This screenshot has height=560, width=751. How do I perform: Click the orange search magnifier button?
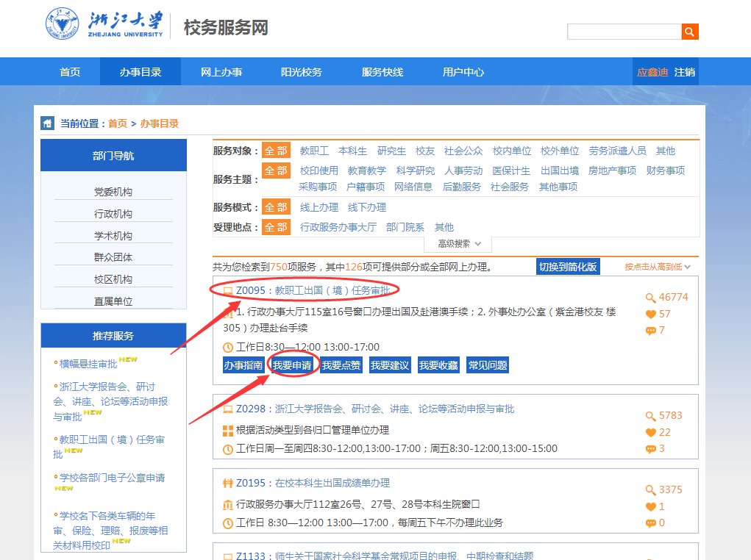pyautogui.click(x=690, y=32)
